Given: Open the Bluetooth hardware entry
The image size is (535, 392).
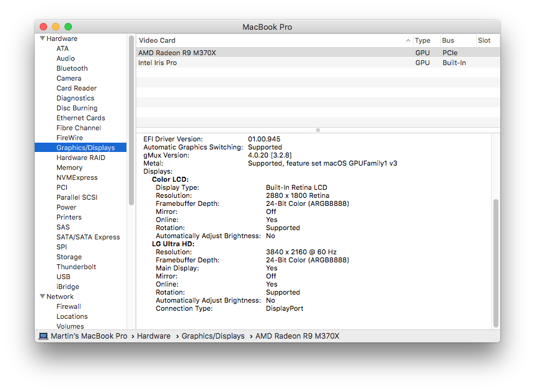Looking at the screenshot, I should point(72,68).
